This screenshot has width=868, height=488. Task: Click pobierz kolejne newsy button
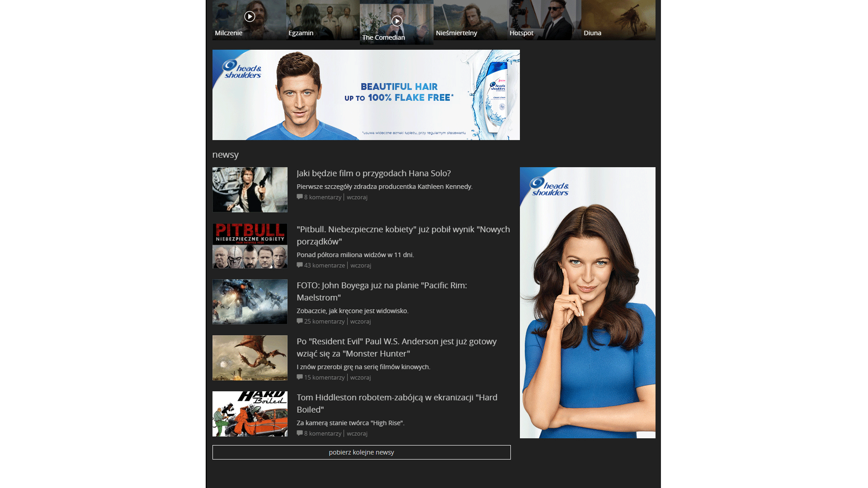(x=361, y=452)
